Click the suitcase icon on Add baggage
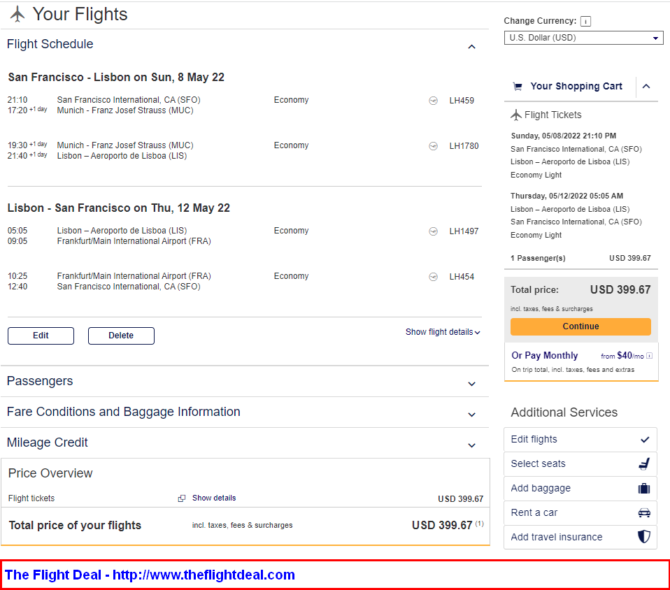The image size is (670, 590). coord(644,488)
